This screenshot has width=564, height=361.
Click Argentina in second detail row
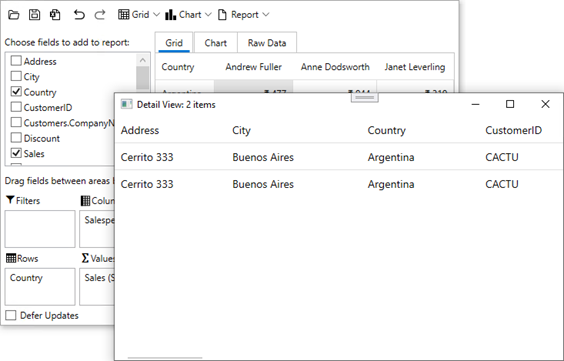tap(391, 184)
